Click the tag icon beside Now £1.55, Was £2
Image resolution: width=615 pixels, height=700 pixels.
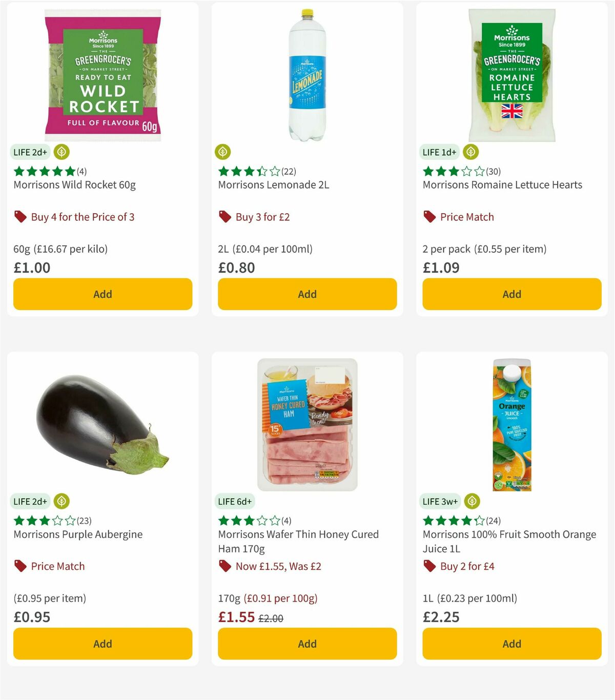coord(224,566)
